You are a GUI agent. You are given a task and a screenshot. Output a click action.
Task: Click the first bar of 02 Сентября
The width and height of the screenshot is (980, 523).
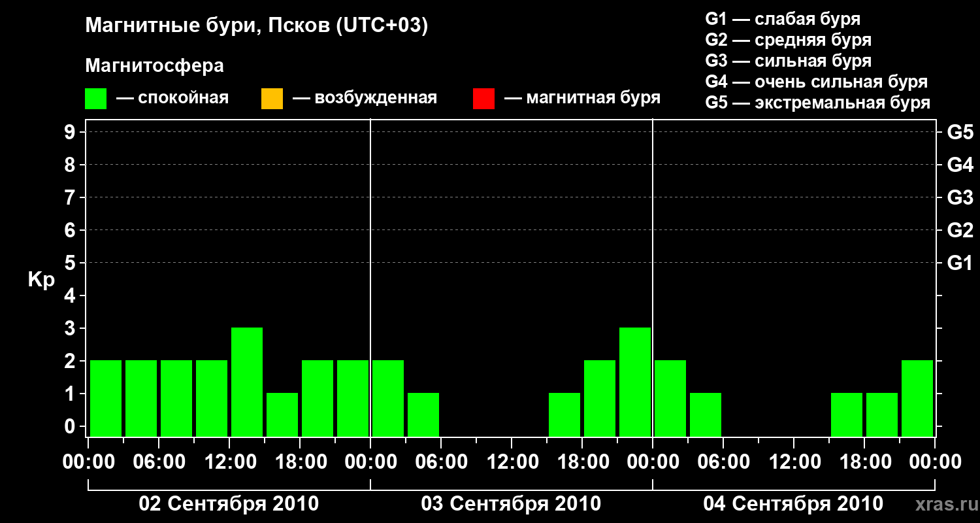[x=106, y=398]
